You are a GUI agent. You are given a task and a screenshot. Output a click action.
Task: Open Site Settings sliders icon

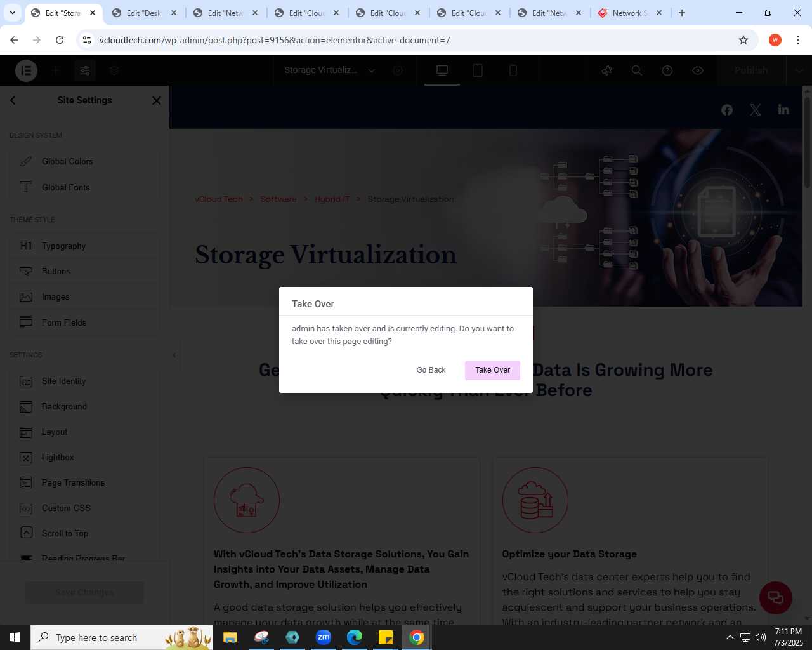pos(84,70)
